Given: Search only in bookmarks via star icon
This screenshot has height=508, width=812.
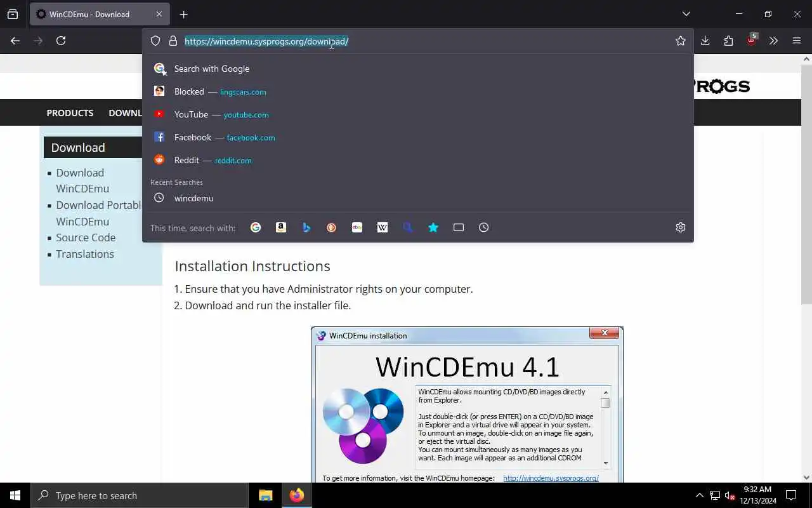Looking at the screenshot, I should [x=433, y=227].
